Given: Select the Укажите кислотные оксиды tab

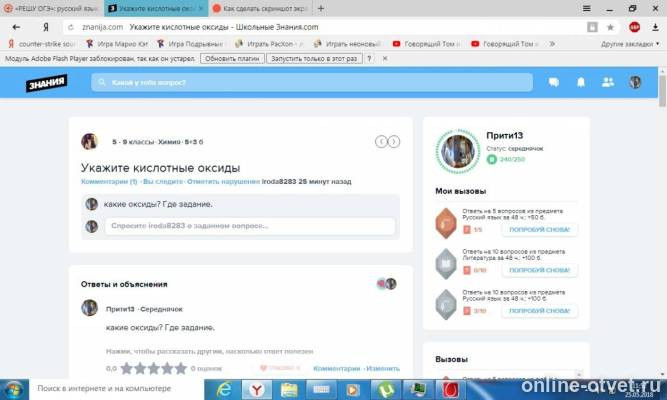Looking at the screenshot, I should click(x=156, y=8).
